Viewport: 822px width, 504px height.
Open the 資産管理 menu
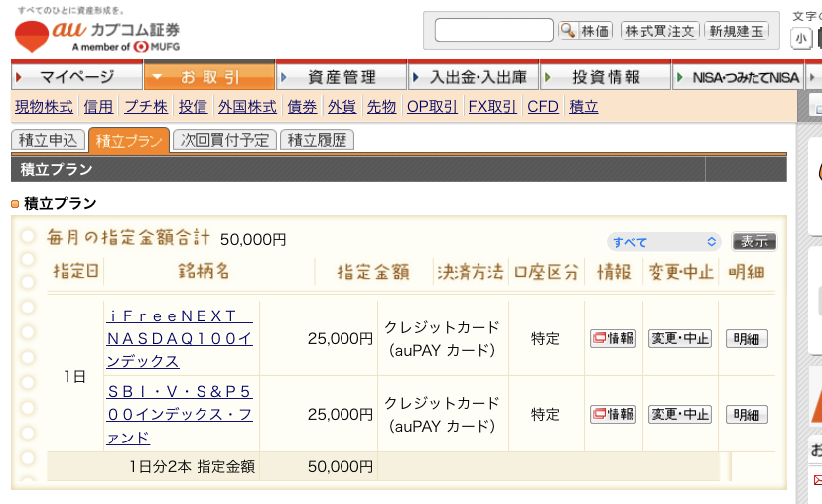tap(342, 77)
